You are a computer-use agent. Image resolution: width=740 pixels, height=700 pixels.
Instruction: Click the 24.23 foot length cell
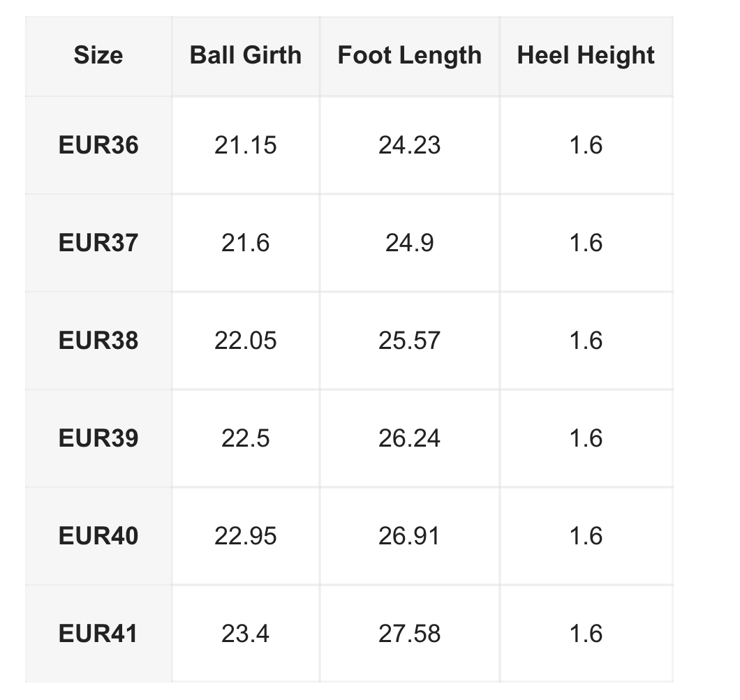(410, 145)
